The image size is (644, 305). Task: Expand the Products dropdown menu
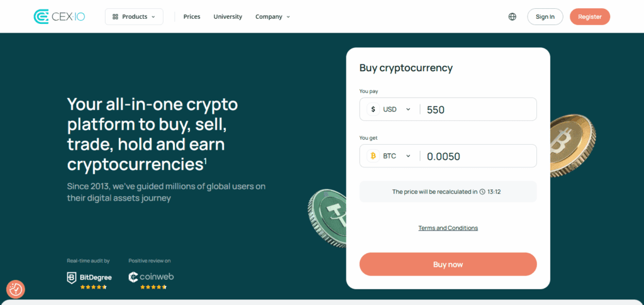(x=134, y=17)
